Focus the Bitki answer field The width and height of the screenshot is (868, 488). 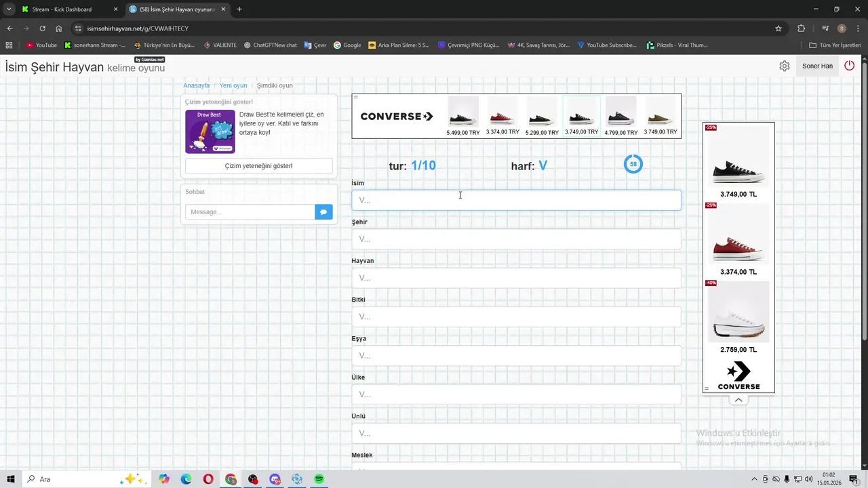click(516, 317)
